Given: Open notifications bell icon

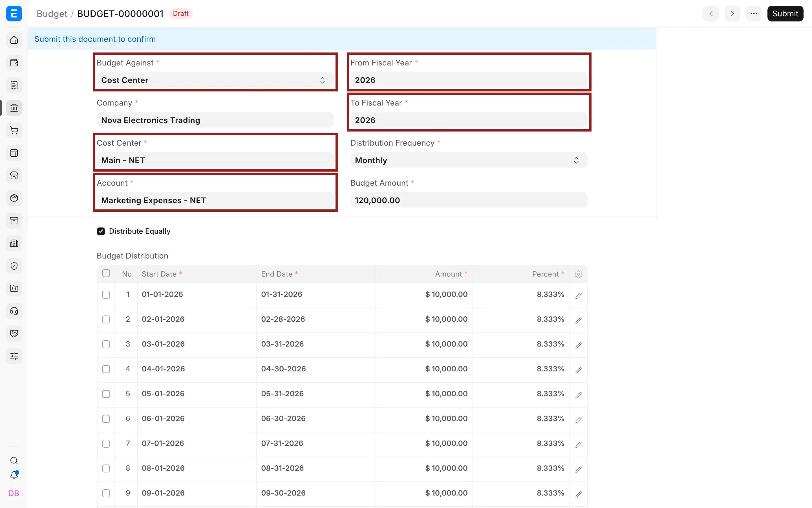Looking at the screenshot, I should pos(14,475).
